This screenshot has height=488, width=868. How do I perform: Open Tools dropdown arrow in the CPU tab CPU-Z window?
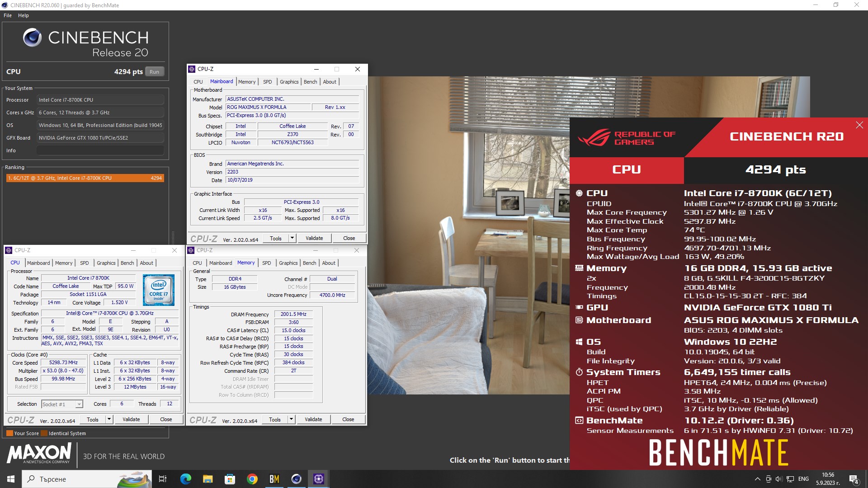click(109, 419)
